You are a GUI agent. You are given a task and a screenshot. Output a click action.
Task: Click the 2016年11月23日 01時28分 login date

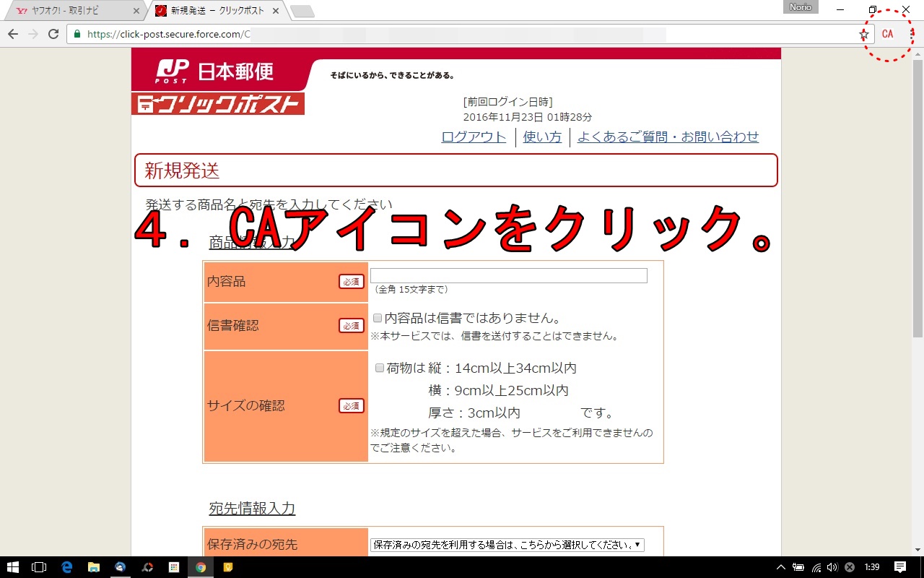[528, 117]
